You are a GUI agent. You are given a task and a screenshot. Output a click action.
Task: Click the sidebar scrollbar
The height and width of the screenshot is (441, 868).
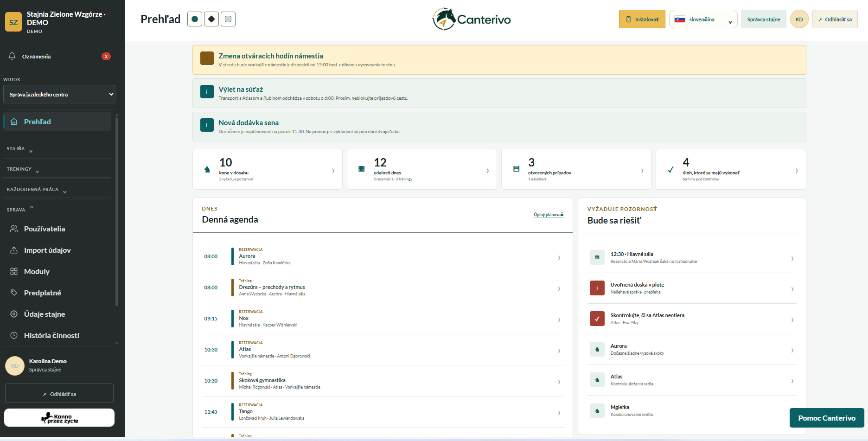(x=117, y=211)
